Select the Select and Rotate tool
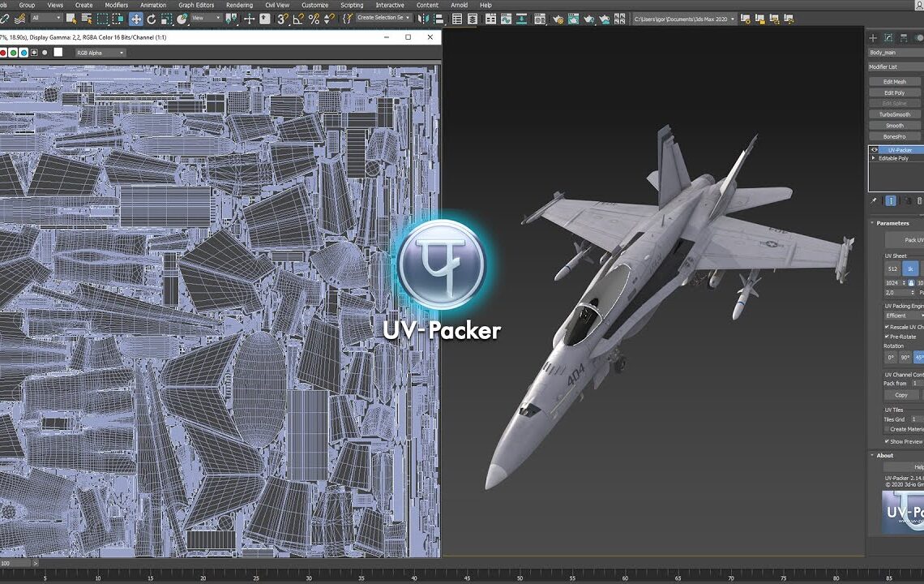Viewport: 924px width, 584px height. pyautogui.click(x=151, y=18)
